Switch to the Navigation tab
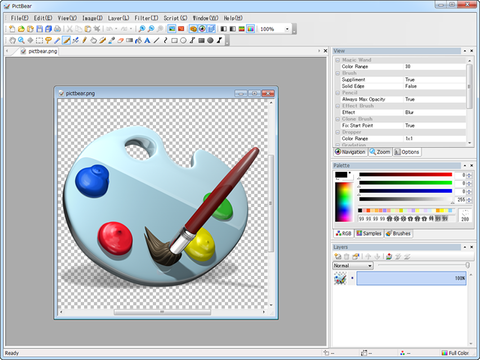480x360 pixels. [350, 152]
